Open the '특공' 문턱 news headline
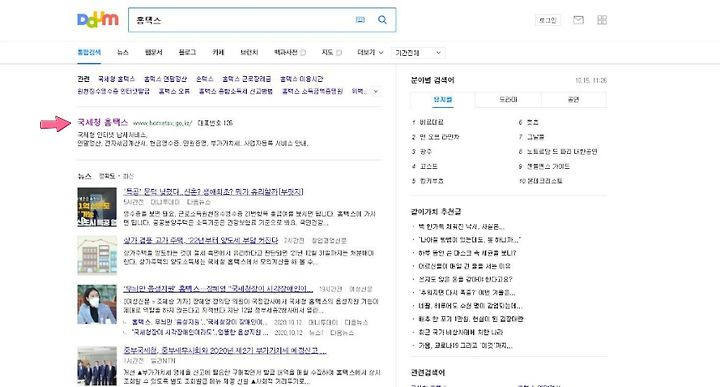Screen dimensions: 720x387 tap(214, 191)
